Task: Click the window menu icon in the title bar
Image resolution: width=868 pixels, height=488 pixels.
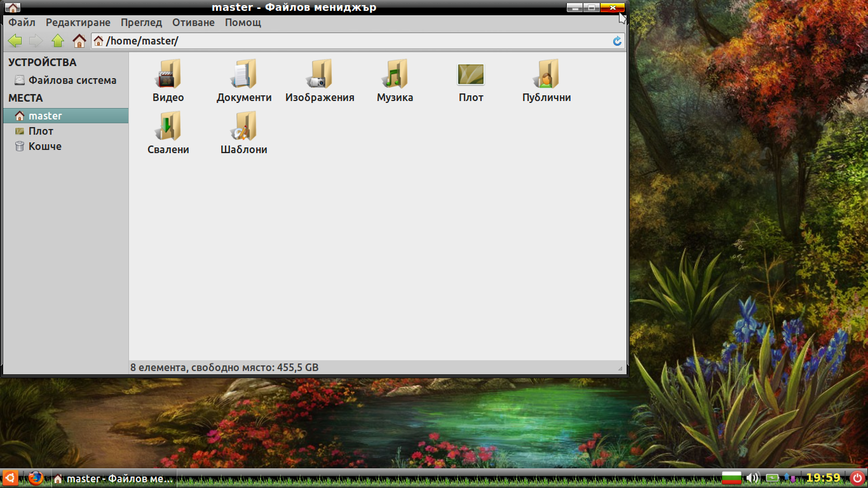Action: 13,8
